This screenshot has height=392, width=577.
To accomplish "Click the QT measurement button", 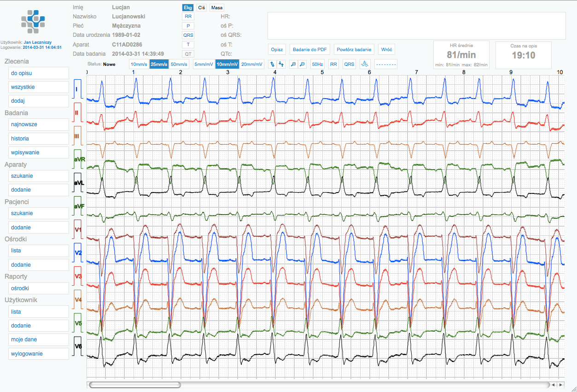I will pos(188,54).
